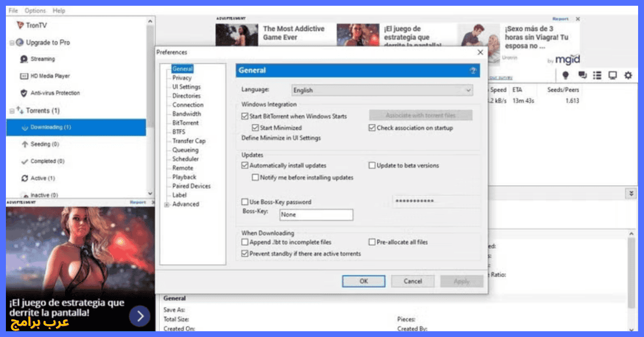Enable Pre-allocate all files checkbox

(372, 243)
